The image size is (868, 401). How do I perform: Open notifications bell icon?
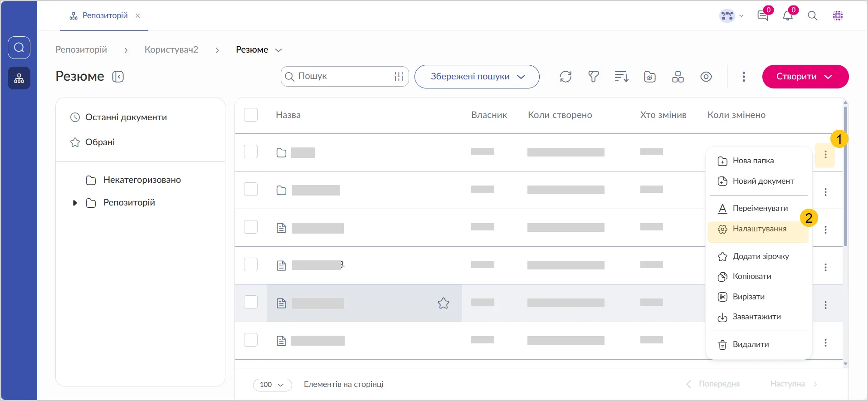point(788,16)
